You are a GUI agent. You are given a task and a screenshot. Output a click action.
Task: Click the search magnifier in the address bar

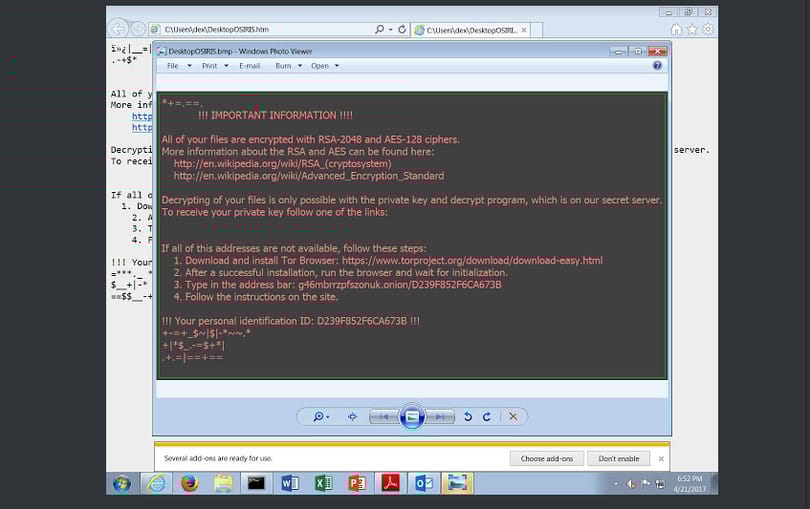pos(379,29)
